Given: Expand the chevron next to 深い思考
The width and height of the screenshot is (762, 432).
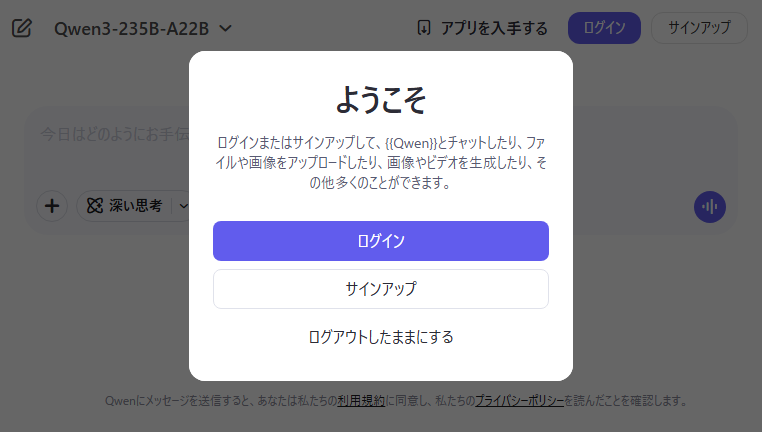Looking at the screenshot, I should 183,206.
